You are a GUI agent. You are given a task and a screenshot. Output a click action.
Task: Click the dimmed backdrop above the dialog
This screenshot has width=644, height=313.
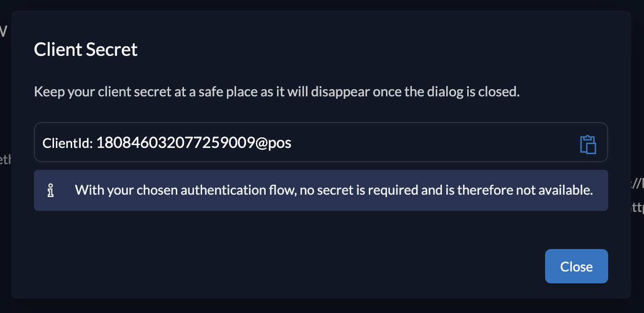(x=322, y=5)
